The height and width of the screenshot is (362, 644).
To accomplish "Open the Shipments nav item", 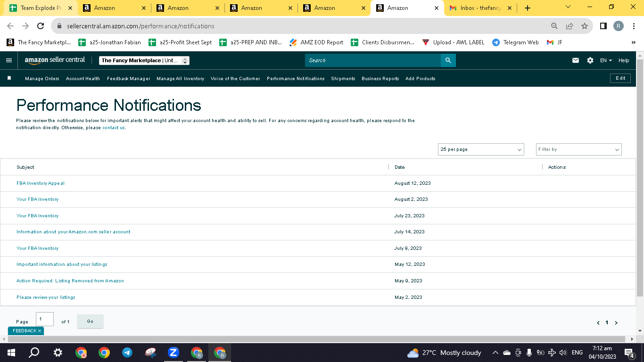I will [343, 79].
